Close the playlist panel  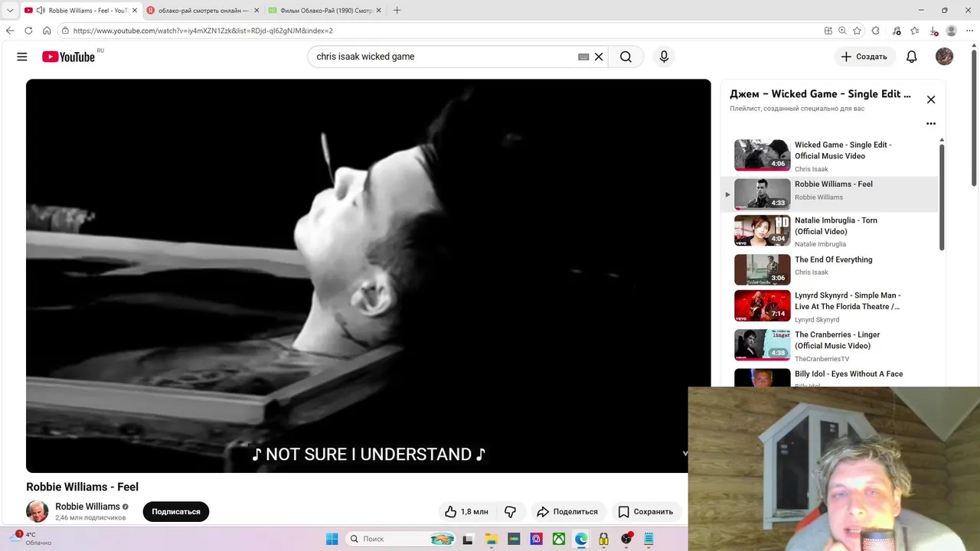coord(931,99)
